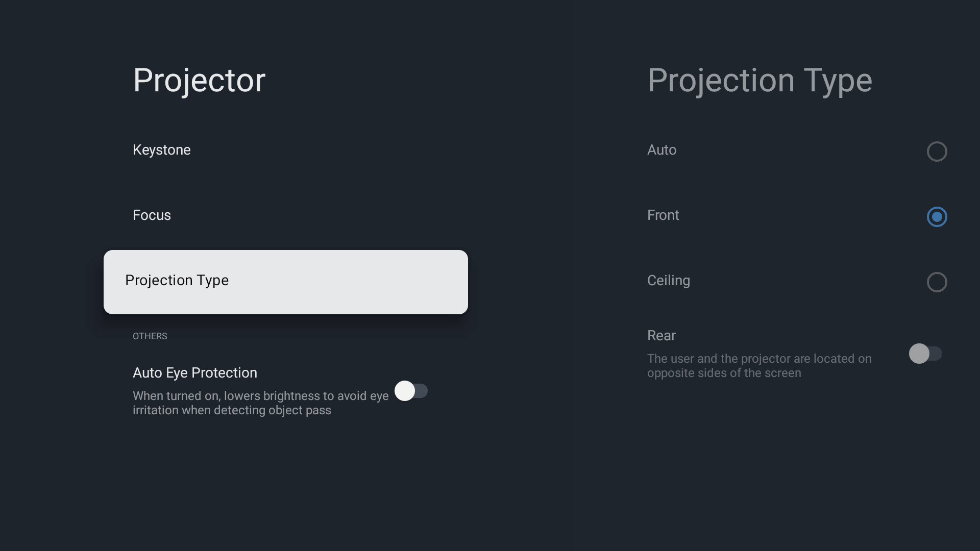Click the Front option label
This screenshot has width=980, height=551.
point(663,215)
